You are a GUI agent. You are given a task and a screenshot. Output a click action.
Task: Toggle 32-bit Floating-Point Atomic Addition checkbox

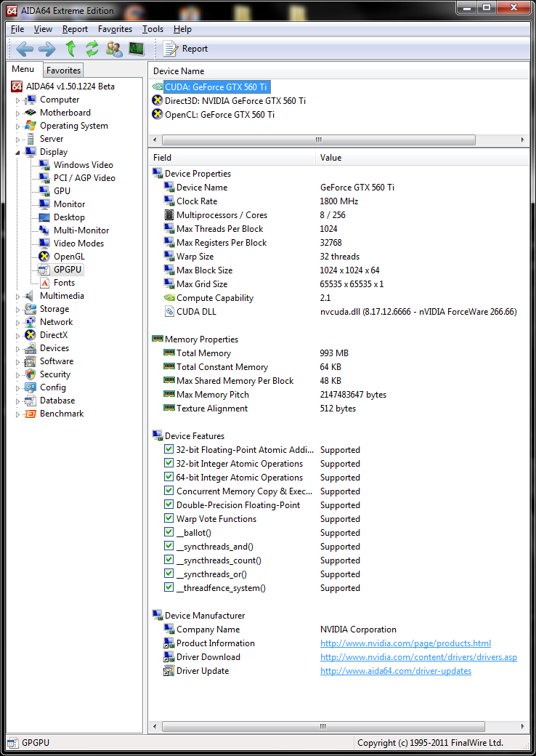coord(168,449)
